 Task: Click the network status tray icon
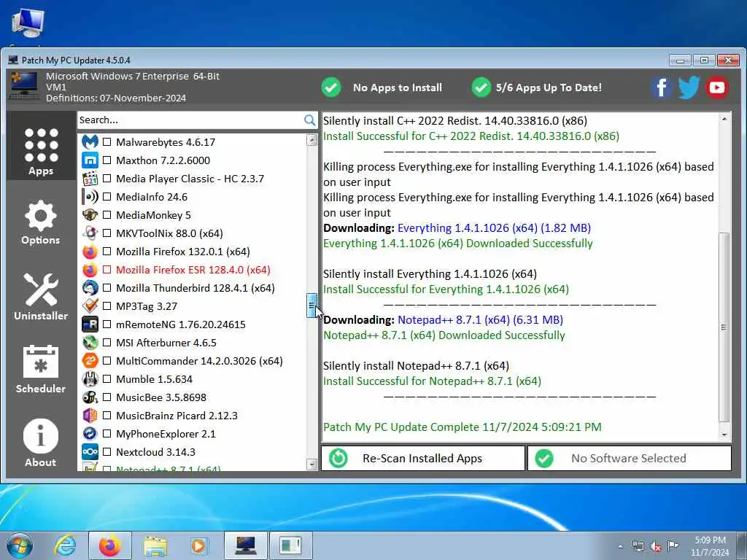coord(638,547)
